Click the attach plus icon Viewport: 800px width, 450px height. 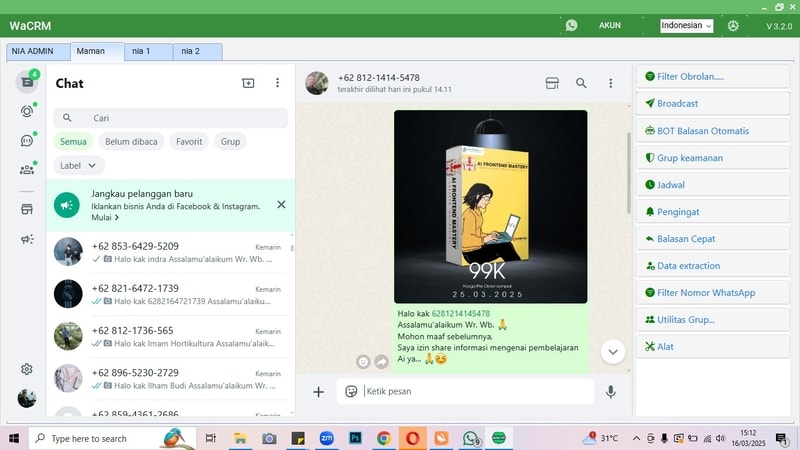(x=318, y=391)
